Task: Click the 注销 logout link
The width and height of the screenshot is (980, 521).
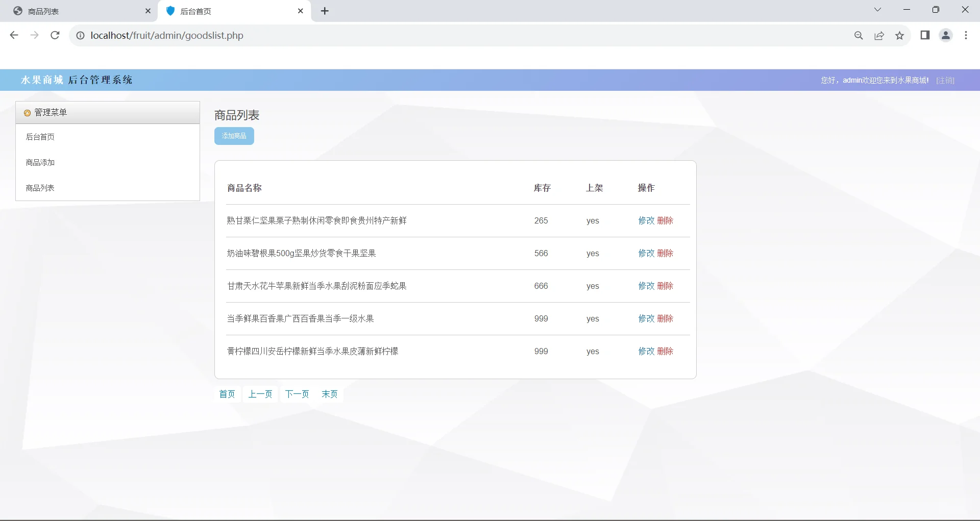Action: click(945, 80)
